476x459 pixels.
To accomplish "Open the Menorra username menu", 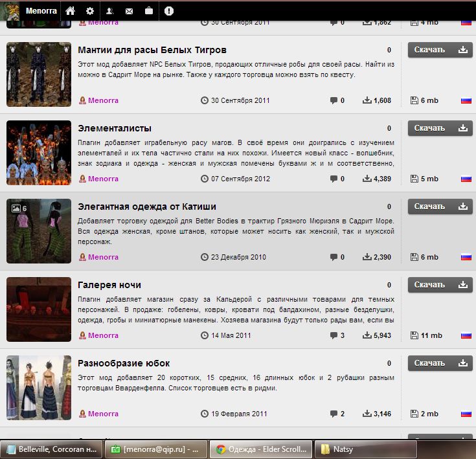I will coord(41,11).
